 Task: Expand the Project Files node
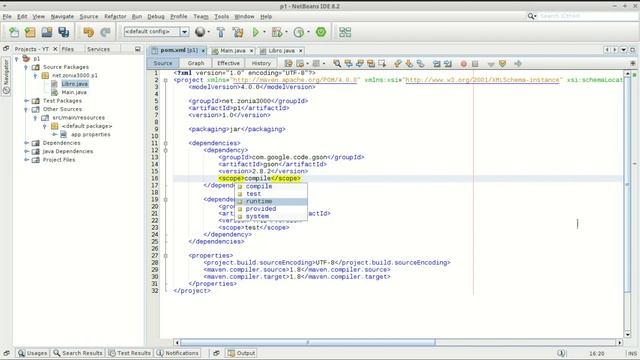click(x=26, y=160)
